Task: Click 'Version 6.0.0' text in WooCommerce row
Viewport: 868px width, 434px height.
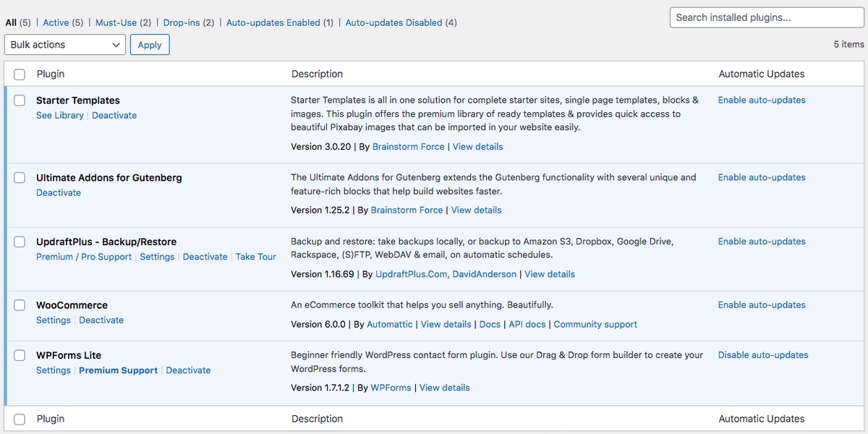Action: 318,324
